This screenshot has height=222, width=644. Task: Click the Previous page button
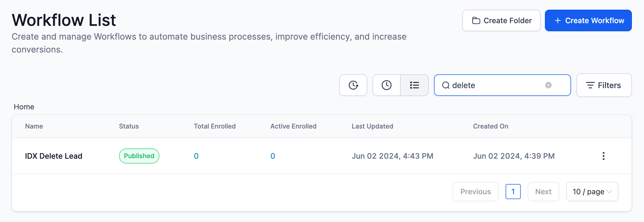(475, 192)
